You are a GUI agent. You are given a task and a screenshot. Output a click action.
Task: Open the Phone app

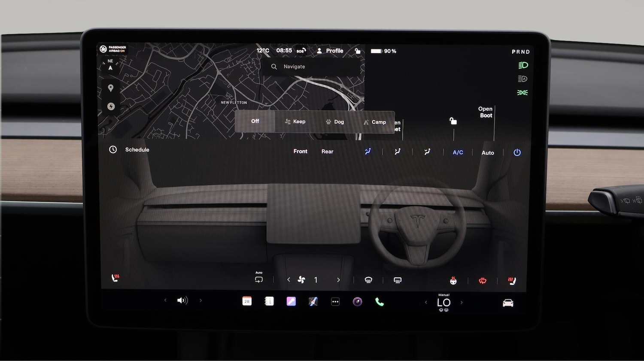380,302
